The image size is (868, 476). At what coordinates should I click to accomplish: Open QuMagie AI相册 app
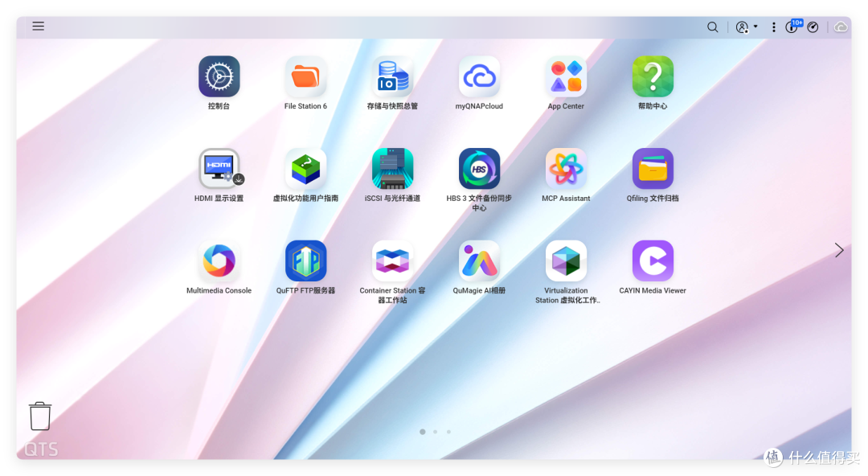pyautogui.click(x=479, y=261)
